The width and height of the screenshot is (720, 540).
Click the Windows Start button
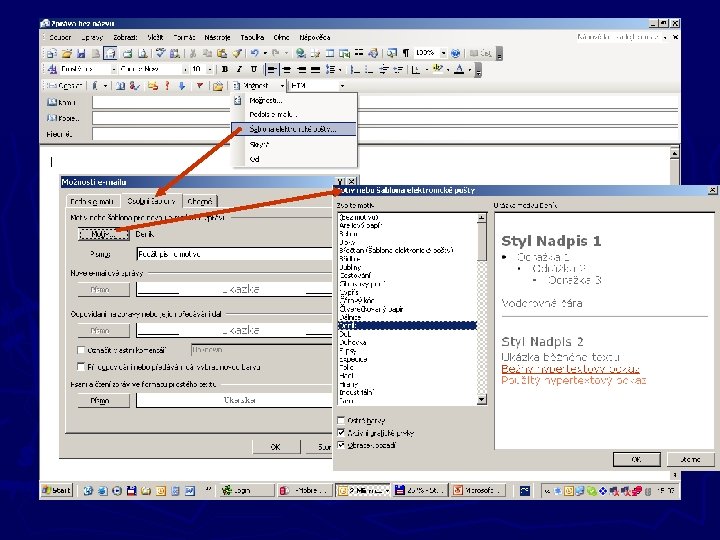[57, 490]
